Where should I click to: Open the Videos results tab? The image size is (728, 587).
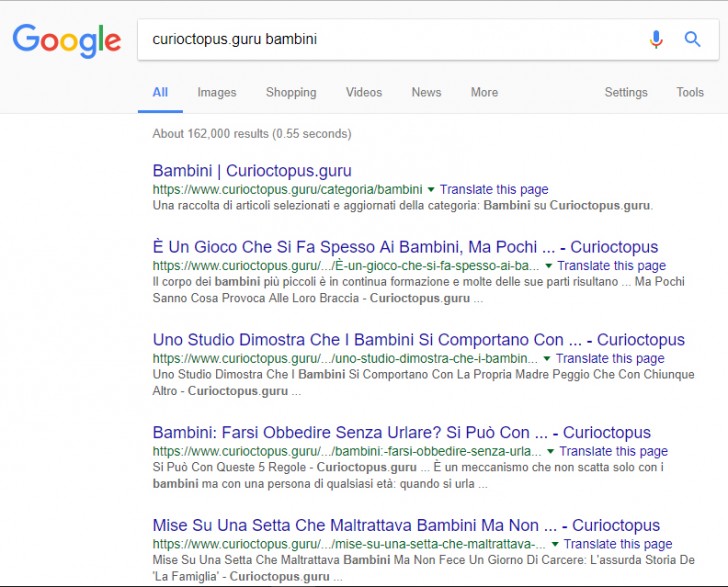point(364,92)
